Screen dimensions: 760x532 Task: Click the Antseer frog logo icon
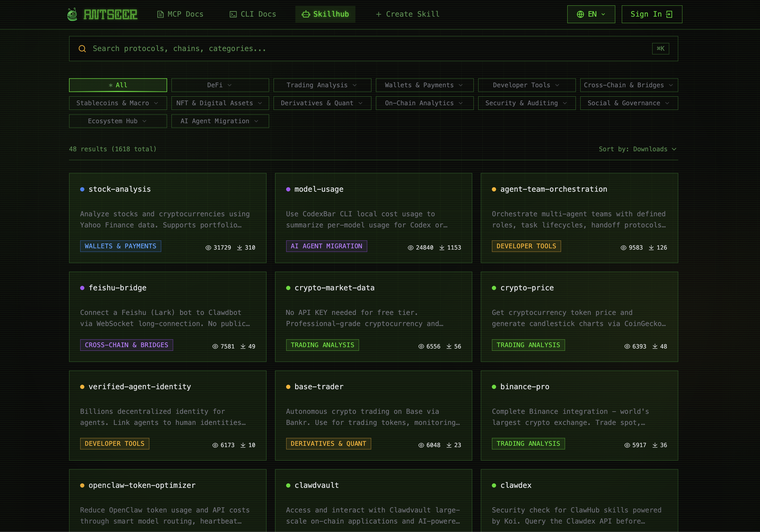click(x=72, y=14)
